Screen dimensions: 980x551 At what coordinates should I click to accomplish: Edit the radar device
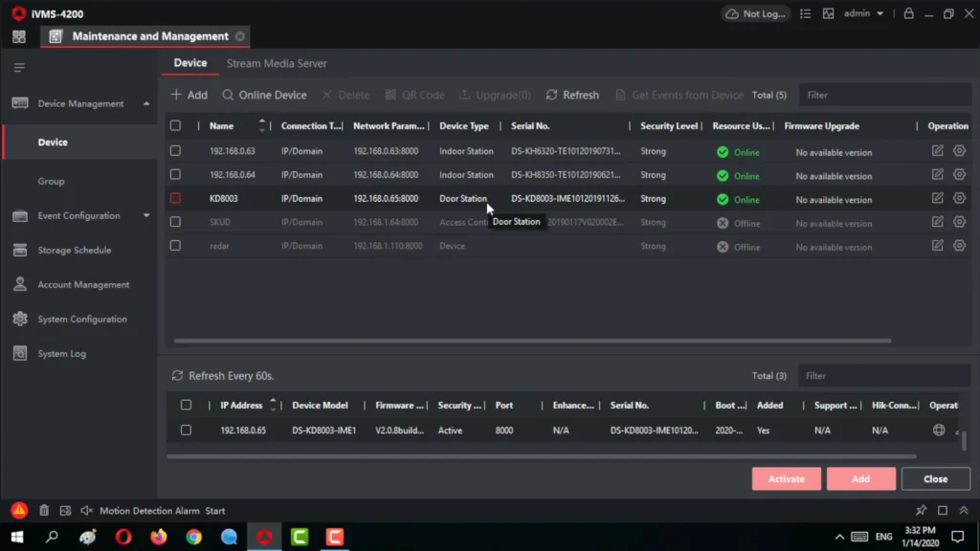pos(938,246)
